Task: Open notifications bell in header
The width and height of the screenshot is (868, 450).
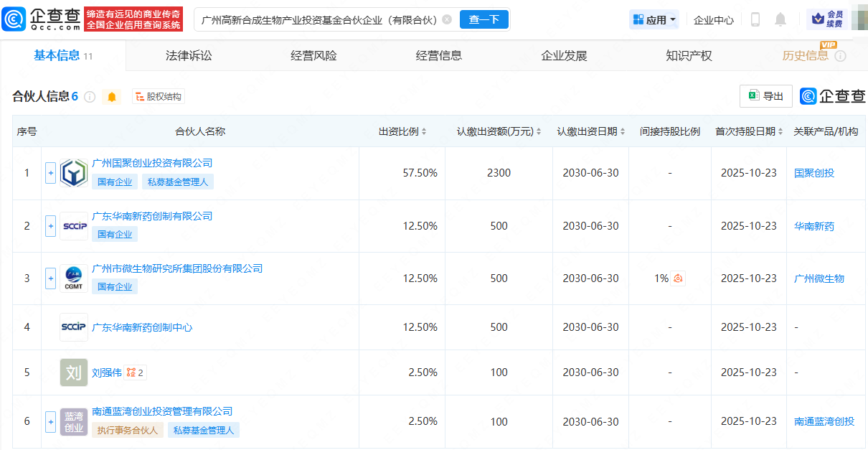Action: (780, 20)
